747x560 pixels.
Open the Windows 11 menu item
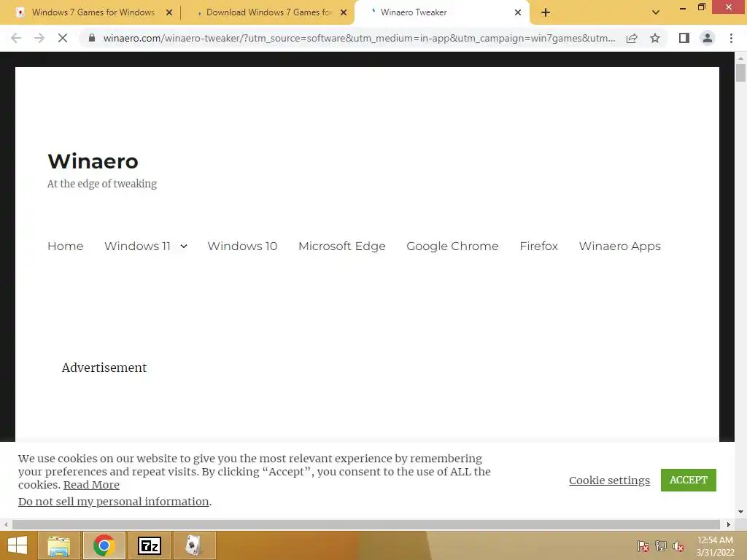tap(137, 246)
